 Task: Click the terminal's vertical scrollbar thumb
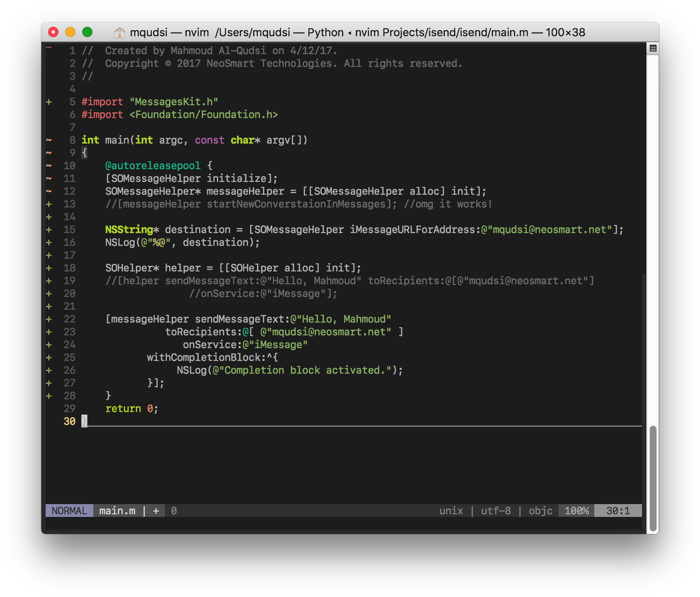click(653, 477)
